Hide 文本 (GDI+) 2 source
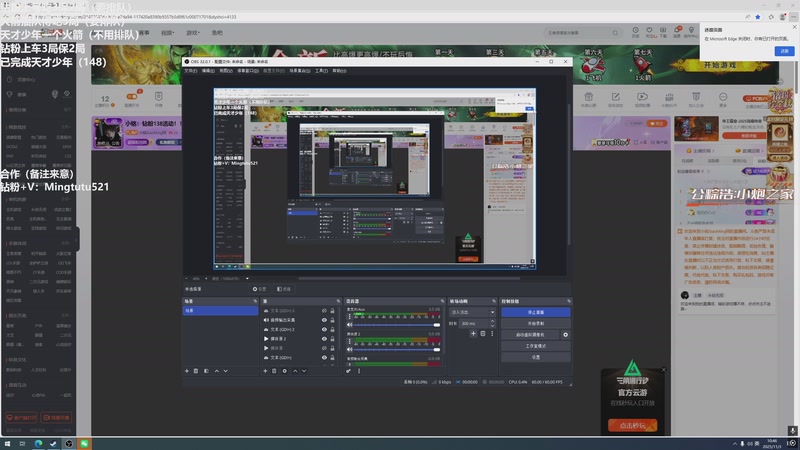 click(x=324, y=330)
